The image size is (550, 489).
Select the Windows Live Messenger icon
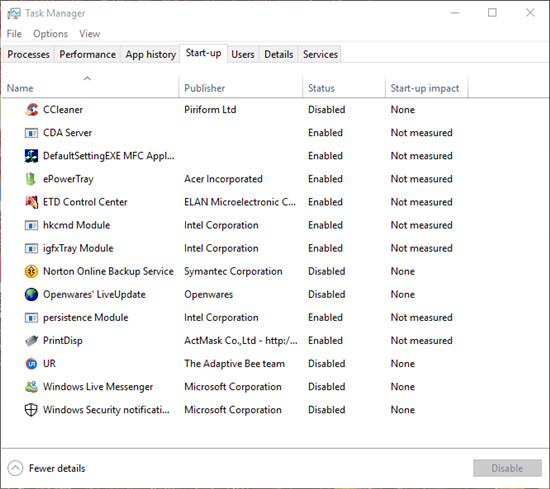click(x=31, y=387)
